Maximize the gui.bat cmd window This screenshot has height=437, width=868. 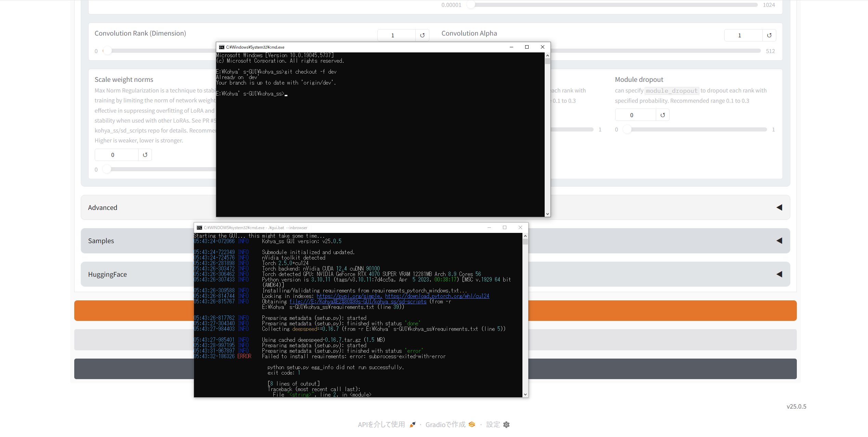coord(505,228)
